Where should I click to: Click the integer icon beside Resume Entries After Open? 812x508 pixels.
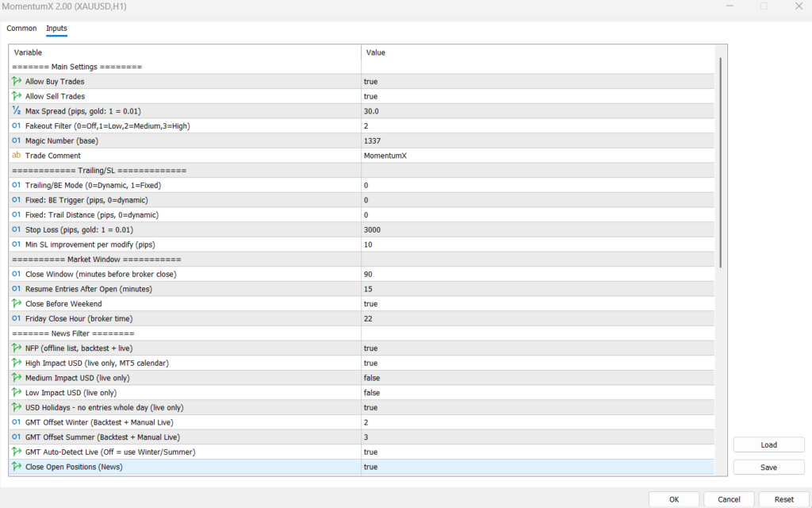pos(17,289)
